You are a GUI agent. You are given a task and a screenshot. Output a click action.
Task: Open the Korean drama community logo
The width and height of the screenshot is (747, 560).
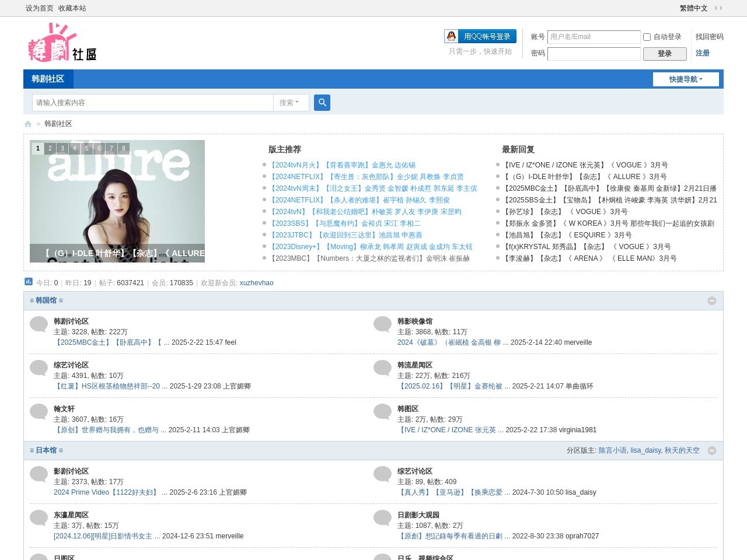pyautogui.click(x=62, y=43)
